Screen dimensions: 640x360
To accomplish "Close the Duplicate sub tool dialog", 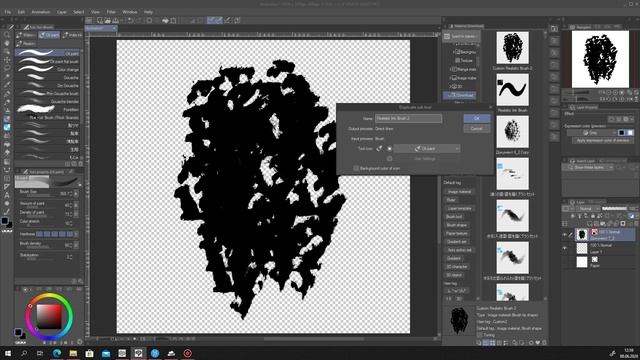I will [x=490, y=107].
